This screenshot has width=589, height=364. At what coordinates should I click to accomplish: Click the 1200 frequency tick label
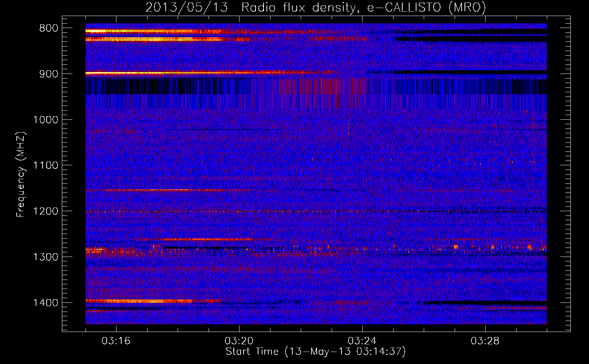coord(46,211)
